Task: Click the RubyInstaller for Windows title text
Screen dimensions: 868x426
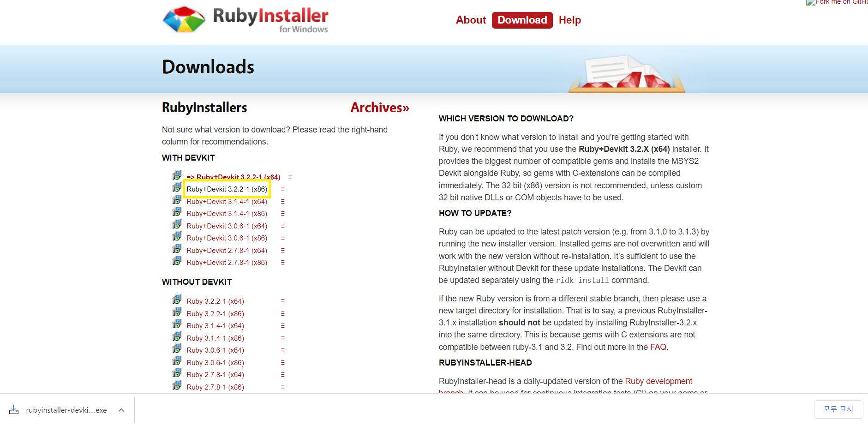Action: (270, 20)
